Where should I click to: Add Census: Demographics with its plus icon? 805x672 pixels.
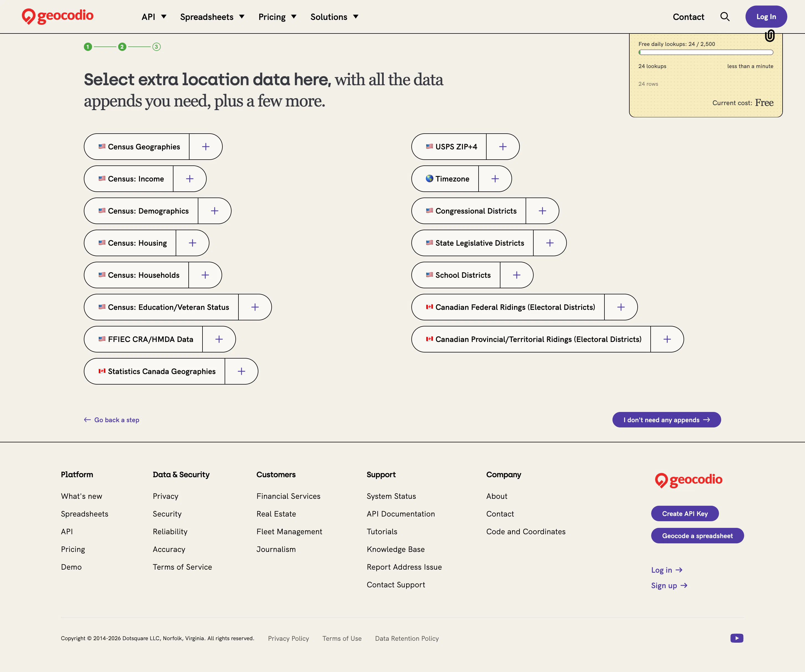click(x=215, y=211)
